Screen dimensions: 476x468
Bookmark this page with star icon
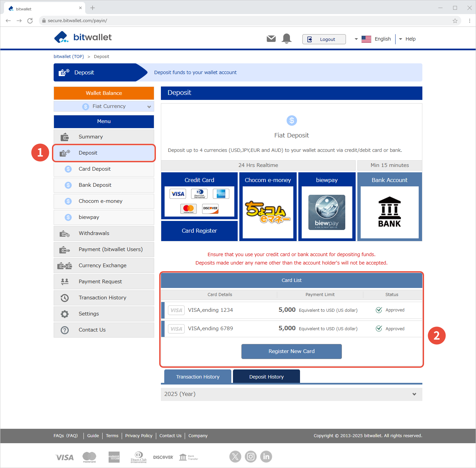[455, 21]
